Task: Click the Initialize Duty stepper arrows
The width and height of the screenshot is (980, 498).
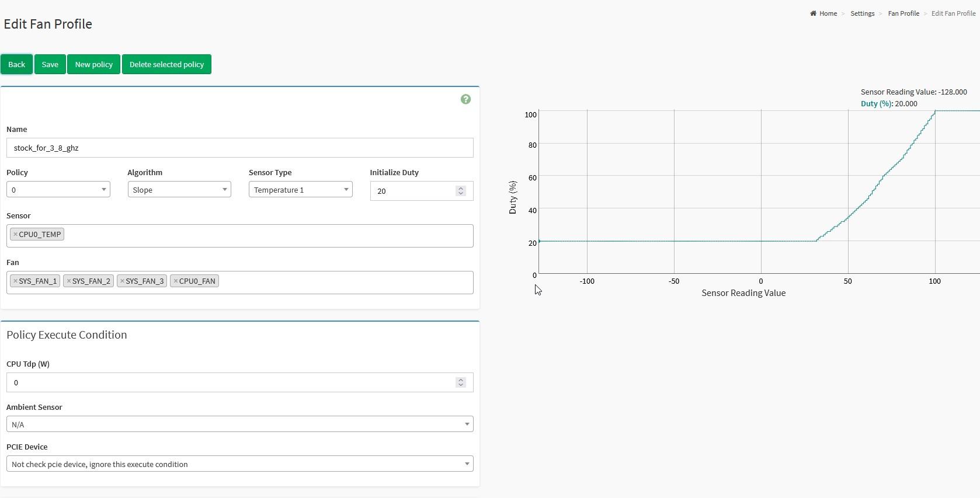Action: click(x=461, y=191)
